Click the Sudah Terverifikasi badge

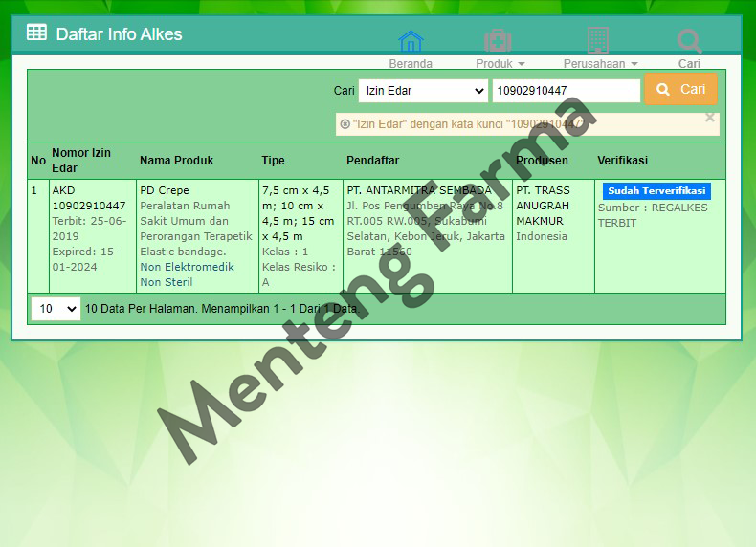click(656, 191)
